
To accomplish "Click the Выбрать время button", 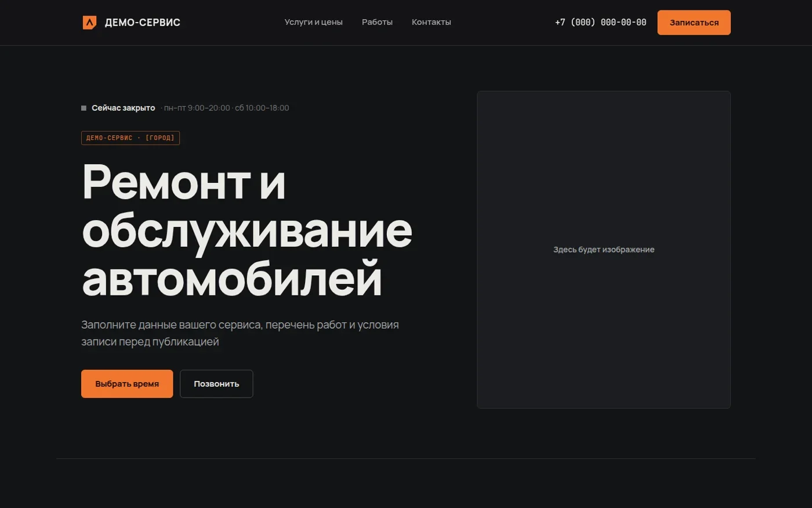I will click(x=127, y=384).
